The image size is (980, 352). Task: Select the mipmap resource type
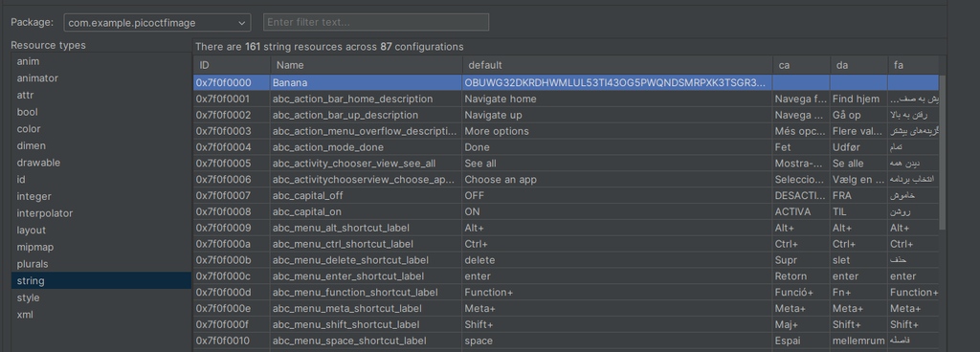(x=101, y=247)
